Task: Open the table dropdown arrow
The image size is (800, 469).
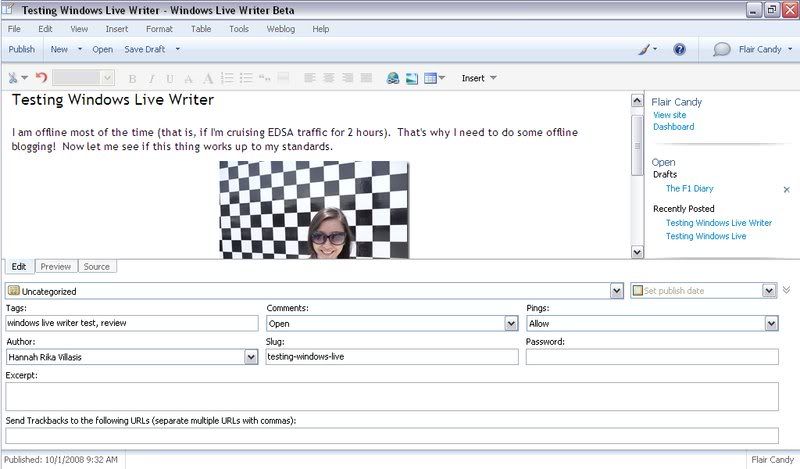Action: pyautogui.click(x=442, y=78)
